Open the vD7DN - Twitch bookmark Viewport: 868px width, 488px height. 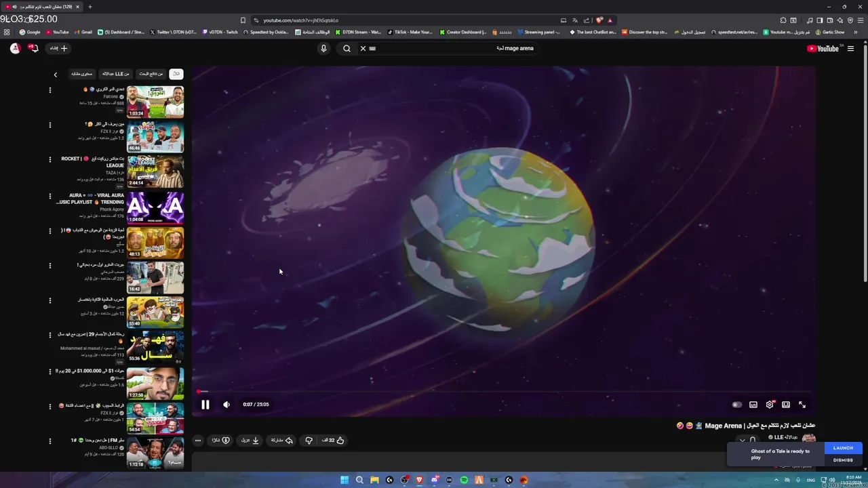pos(220,32)
